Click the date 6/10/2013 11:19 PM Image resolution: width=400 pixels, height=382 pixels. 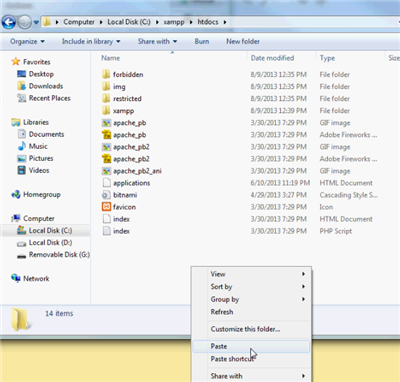[x=280, y=183]
